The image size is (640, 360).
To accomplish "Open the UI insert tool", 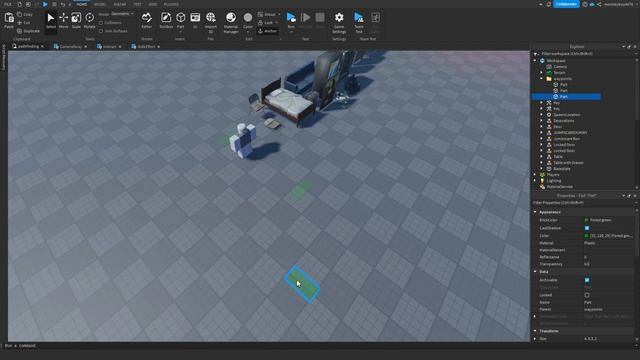I will click(x=195, y=21).
